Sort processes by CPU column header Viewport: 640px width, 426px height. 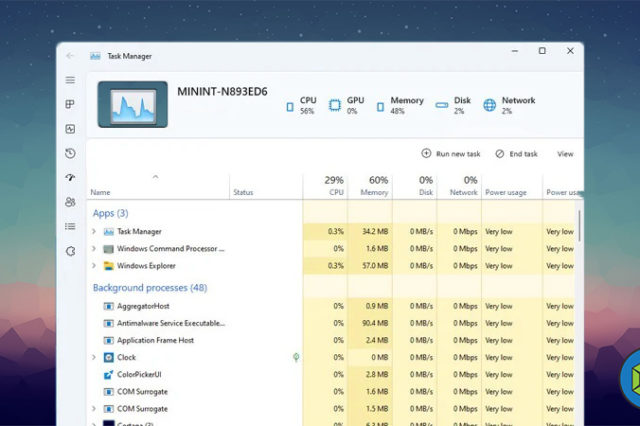click(x=334, y=186)
